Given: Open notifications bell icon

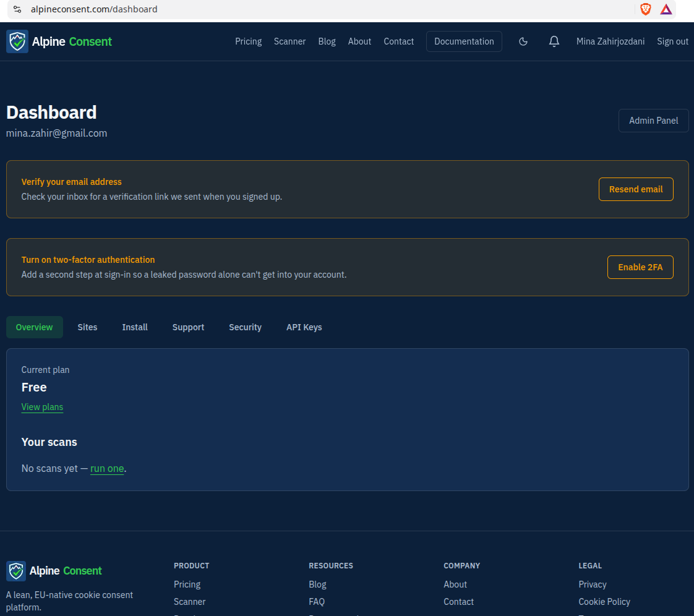Looking at the screenshot, I should click(x=554, y=41).
